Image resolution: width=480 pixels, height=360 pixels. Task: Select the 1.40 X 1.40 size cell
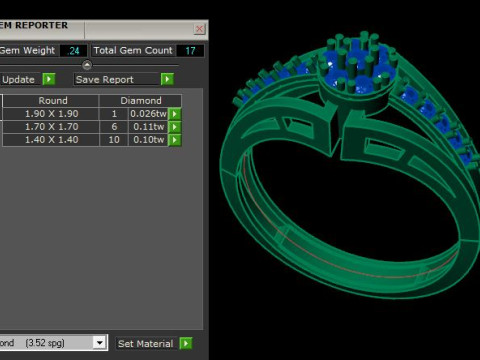point(51,140)
